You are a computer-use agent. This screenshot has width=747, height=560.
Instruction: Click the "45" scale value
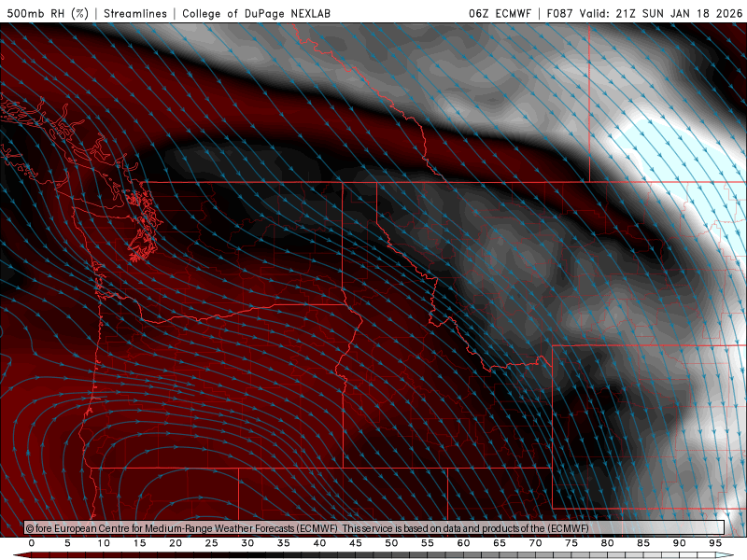point(356,543)
